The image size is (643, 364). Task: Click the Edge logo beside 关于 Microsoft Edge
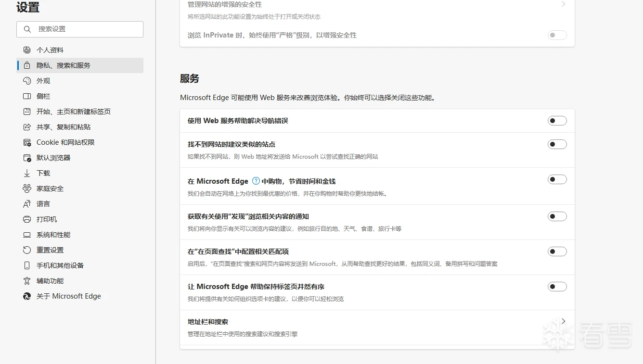coord(27,296)
